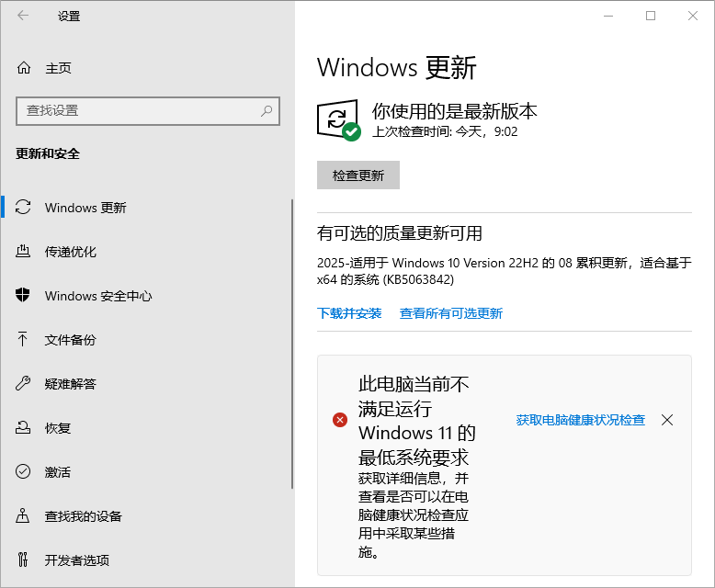Click the tools icon for 开发者选项
Image resolution: width=715 pixels, height=588 pixels.
coord(23,560)
